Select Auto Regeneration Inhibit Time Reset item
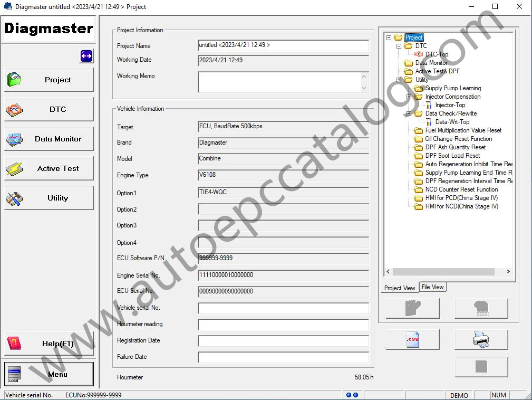Image resolution: width=532 pixels, height=400 pixels. click(469, 164)
